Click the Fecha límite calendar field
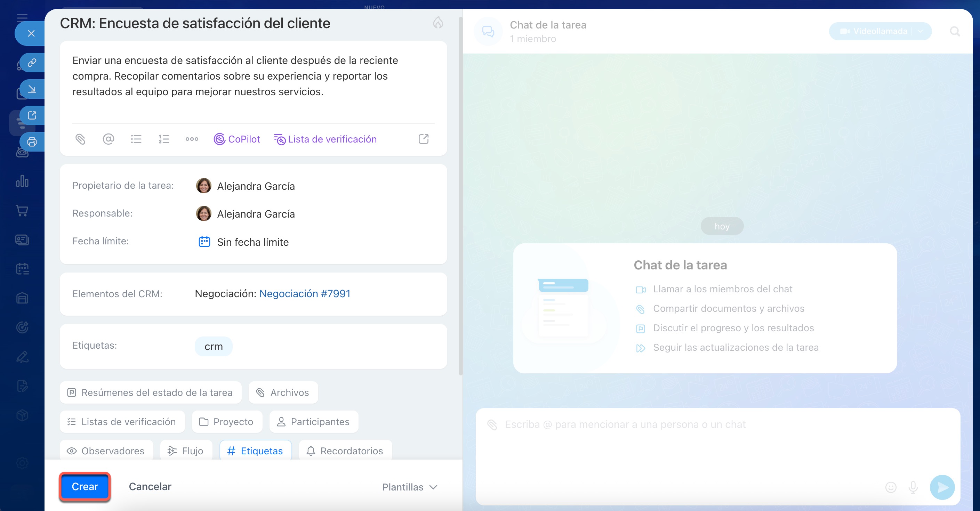This screenshot has width=980, height=511. [252, 242]
